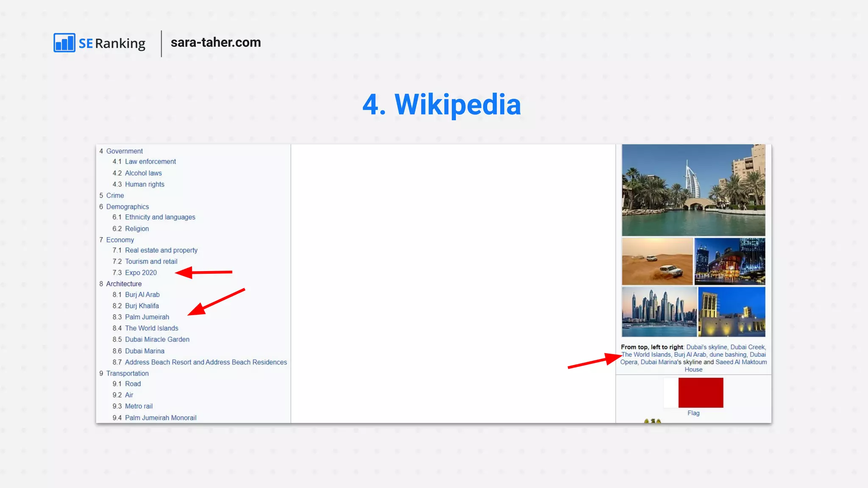Follow Saeed Al Maktoum House caption link
868x488 pixels.
pyautogui.click(x=741, y=362)
